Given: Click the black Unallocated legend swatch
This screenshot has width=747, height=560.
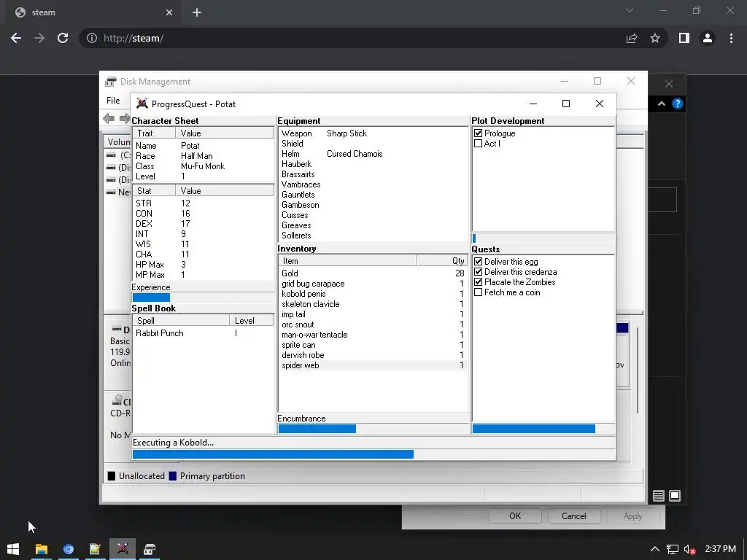Looking at the screenshot, I should click(112, 476).
